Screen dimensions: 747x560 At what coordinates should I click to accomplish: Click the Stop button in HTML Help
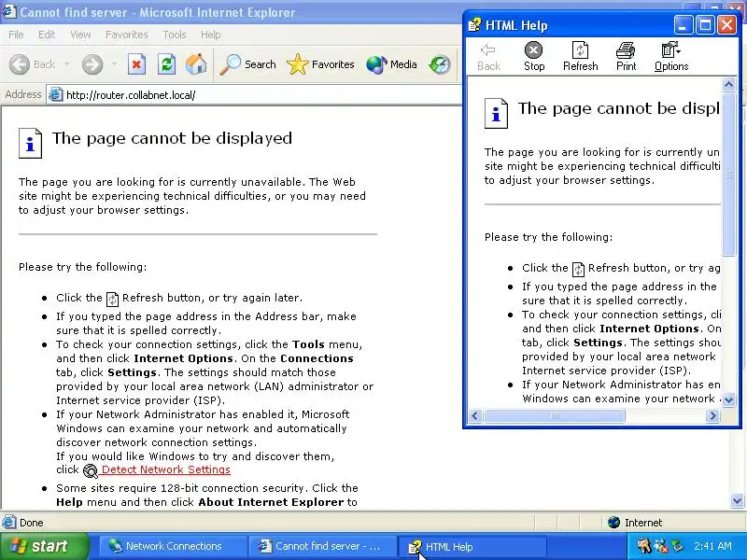(534, 57)
